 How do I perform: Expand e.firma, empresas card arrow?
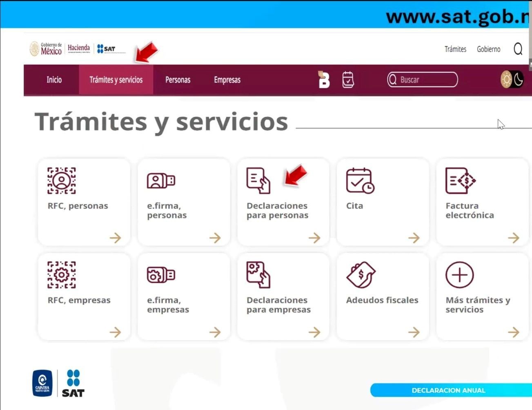215,332
